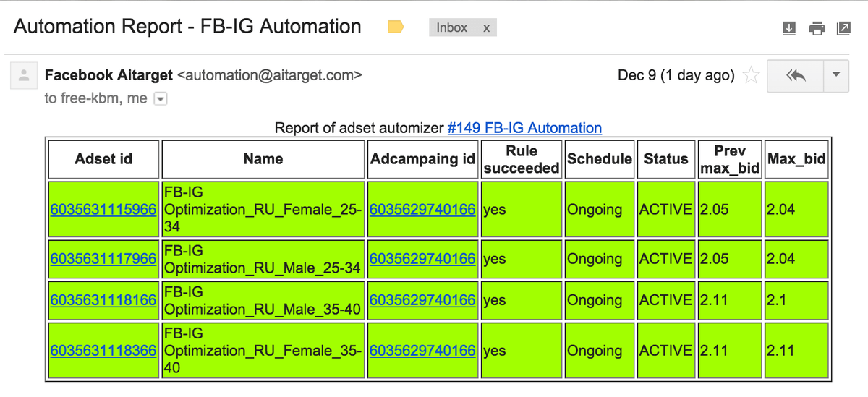Click the sender avatar icon
Image resolution: width=868 pixels, height=397 pixels.
[25, 75]
